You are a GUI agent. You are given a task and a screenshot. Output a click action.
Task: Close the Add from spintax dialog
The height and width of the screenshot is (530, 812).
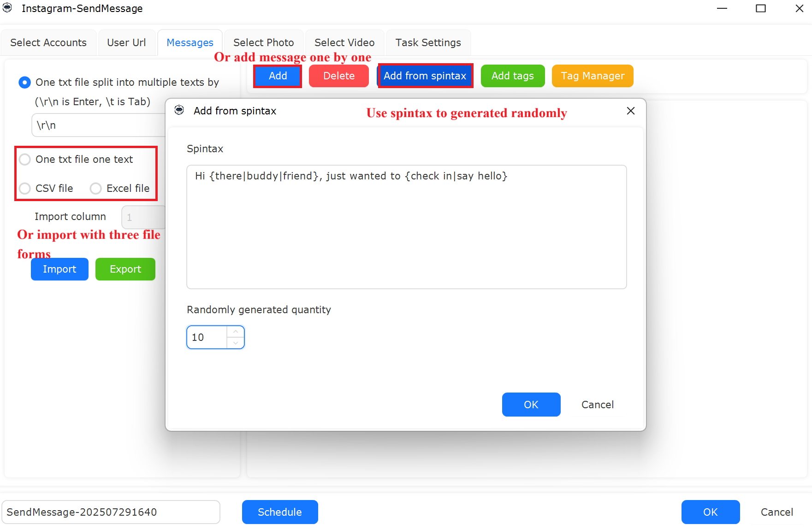pos(631,111)
